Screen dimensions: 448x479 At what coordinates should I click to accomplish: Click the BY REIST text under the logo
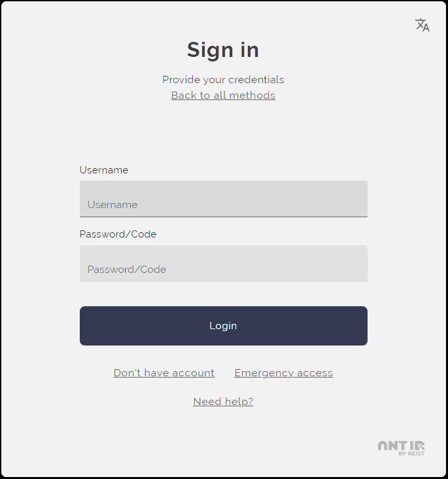pyautogui.click(x=411, y=453)
